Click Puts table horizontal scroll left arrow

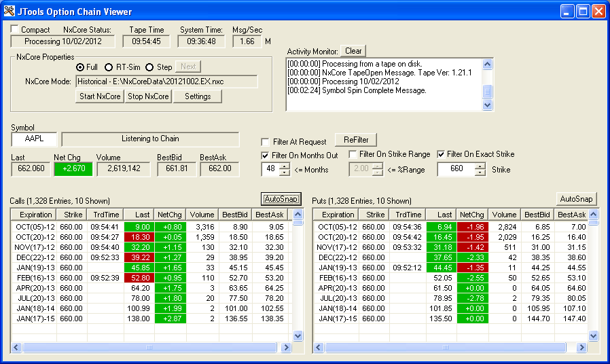tap(319, 347)
